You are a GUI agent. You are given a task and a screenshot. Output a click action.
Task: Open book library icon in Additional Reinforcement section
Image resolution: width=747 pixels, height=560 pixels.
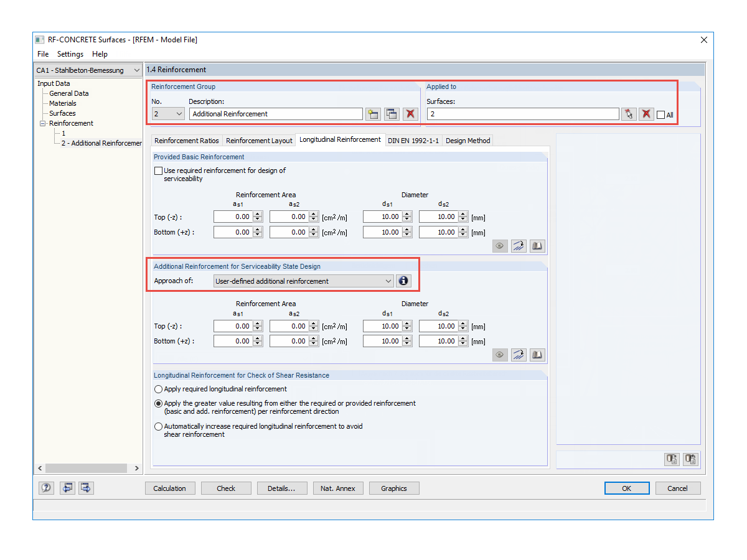pyautogui.click(x=537, y=355)
